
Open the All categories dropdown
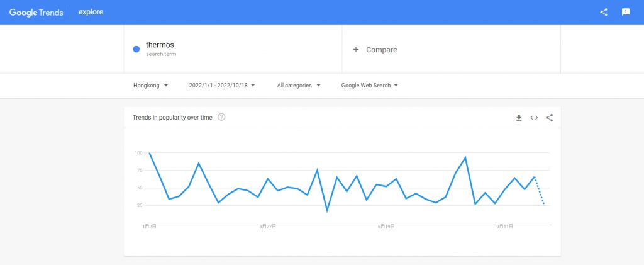click(299, 85)
